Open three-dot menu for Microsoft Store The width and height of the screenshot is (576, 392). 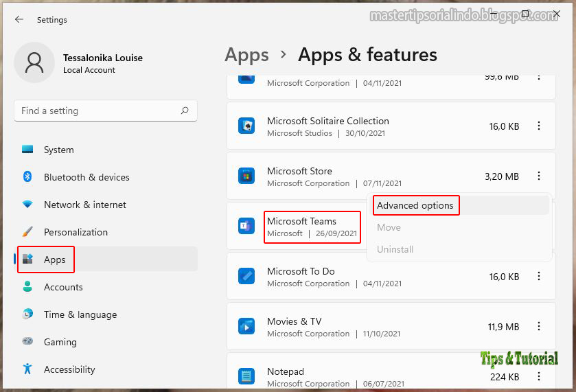click(x=538, y=176)
